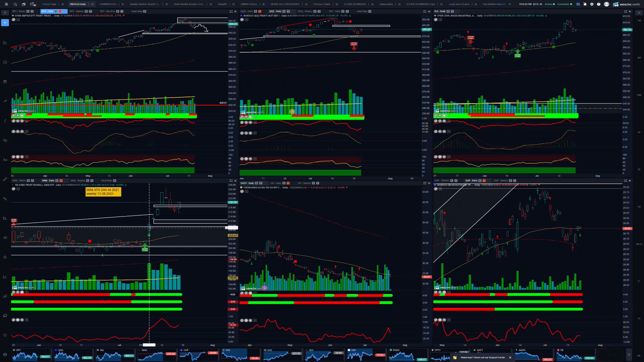The image size is (644, 362).
Task: Open the hamburger main menu
Action: click(6, 4)
